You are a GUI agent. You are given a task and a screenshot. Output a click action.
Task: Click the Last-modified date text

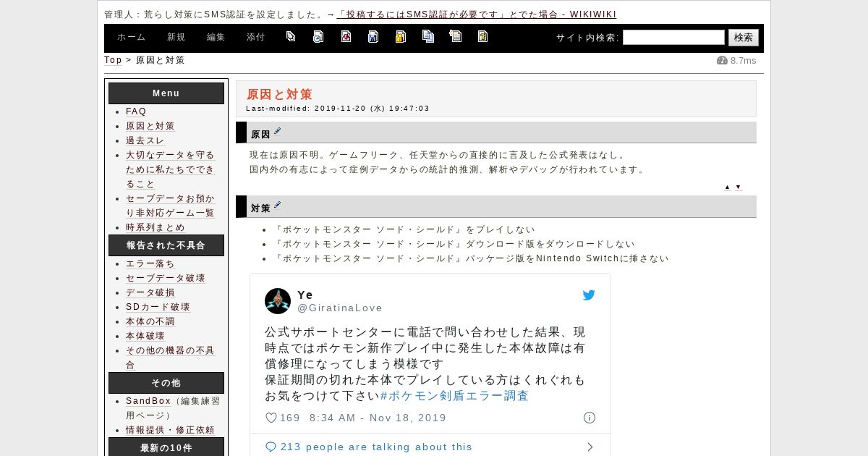point(338,109)
